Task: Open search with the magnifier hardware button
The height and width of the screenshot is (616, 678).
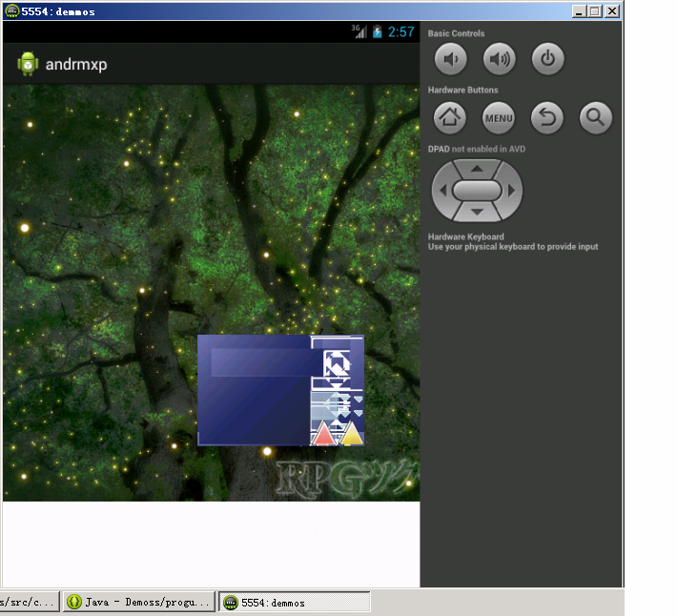Action: click(595, 117)
